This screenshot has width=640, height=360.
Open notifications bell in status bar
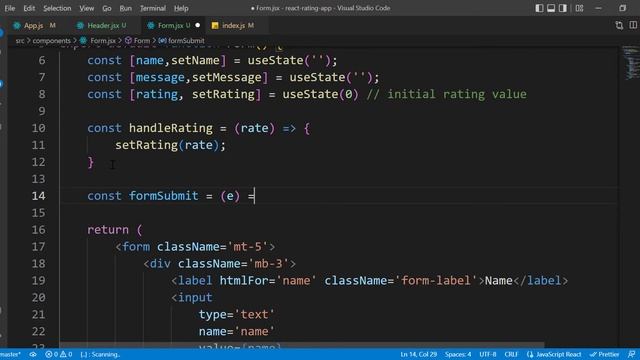(x=631, y=354)
